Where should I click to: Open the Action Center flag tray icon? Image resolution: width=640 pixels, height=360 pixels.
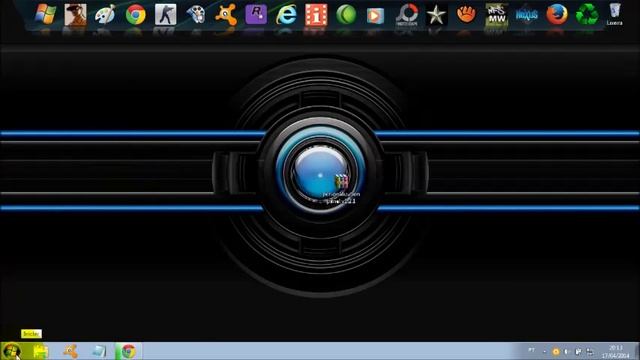(x=578, y=351)
